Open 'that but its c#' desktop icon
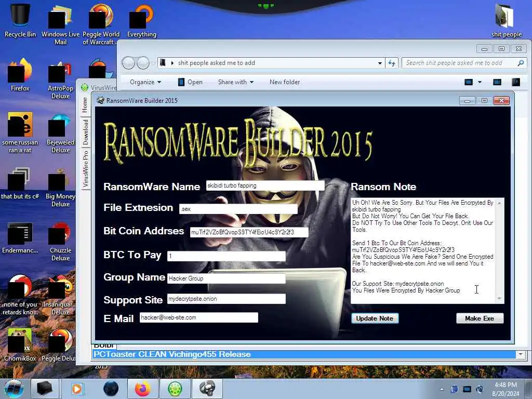The image size is (532, 399). coord(20,183)
